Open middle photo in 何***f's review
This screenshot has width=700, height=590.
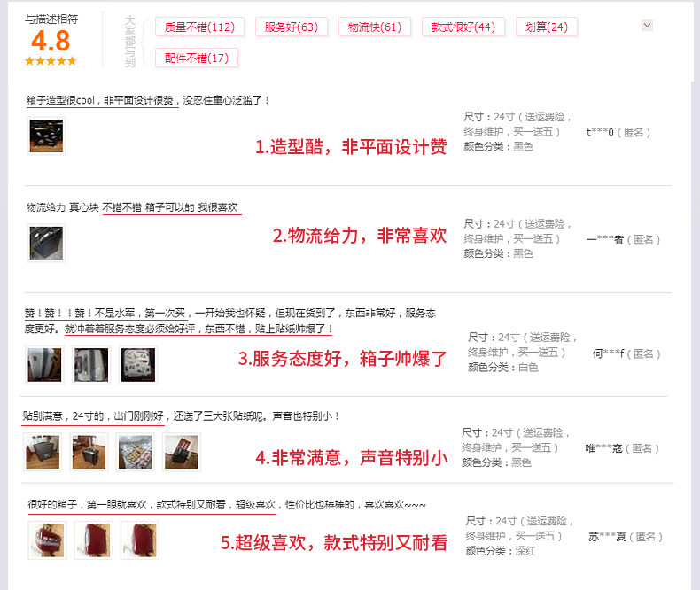tap(91, 365)
